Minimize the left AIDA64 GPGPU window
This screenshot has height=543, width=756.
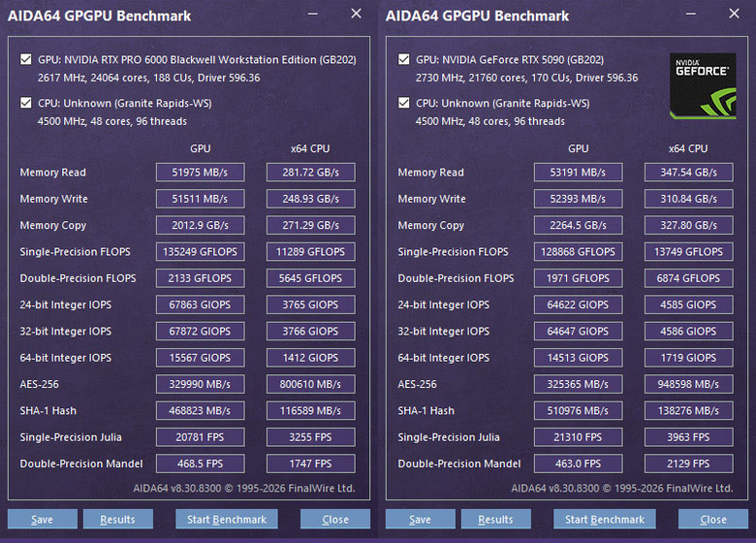click(313, 14)
